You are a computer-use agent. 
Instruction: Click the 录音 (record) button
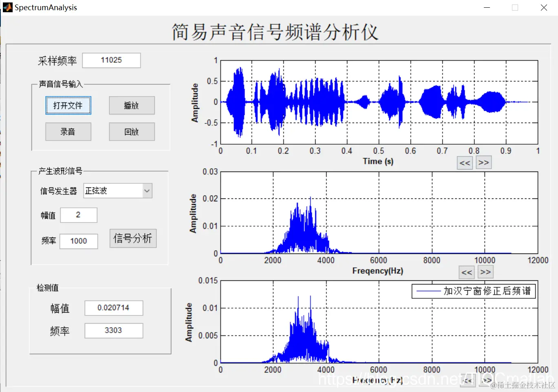coord(68,132)
